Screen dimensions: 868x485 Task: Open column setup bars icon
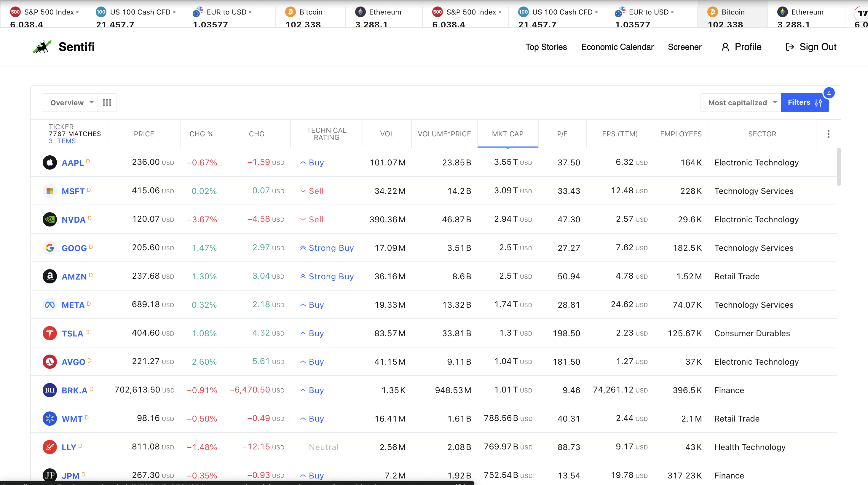[107, 103]
